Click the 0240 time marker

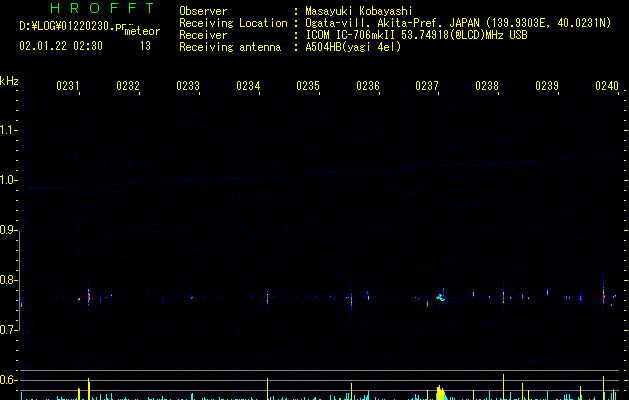coord(607,86)
